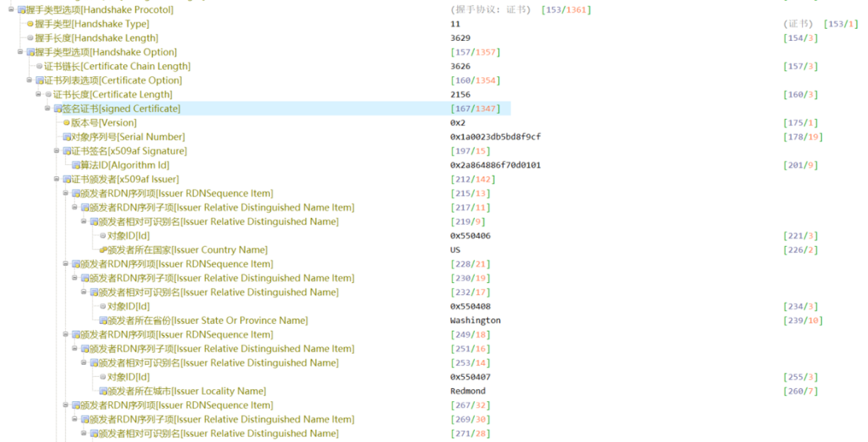This screenshot has width=868, height=442.
Task: Click the Version field icon
Action: [67, 123]
